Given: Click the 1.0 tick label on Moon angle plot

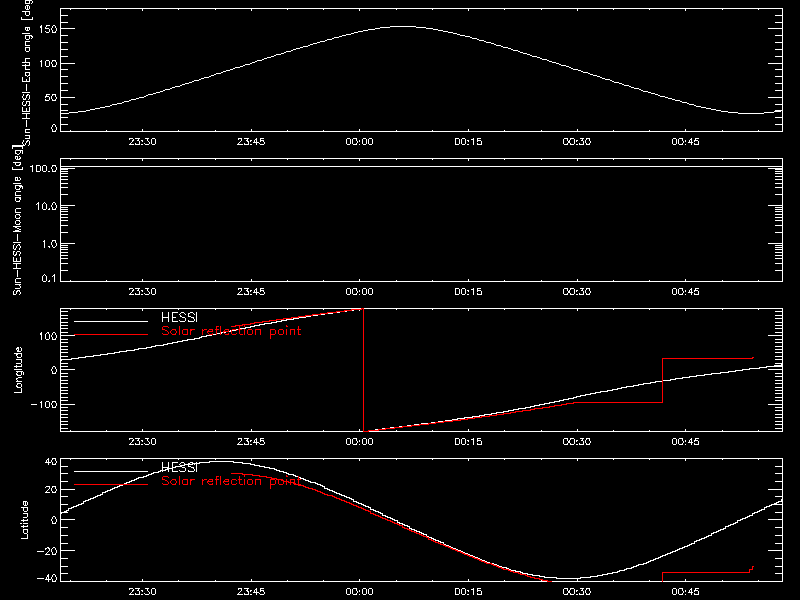Looking at the screenshot, I should [x=49, y=244].
